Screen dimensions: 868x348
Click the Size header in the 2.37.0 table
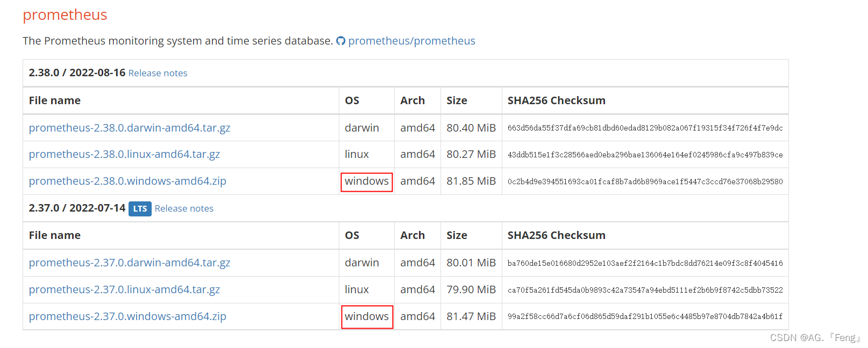pos(457,235)
